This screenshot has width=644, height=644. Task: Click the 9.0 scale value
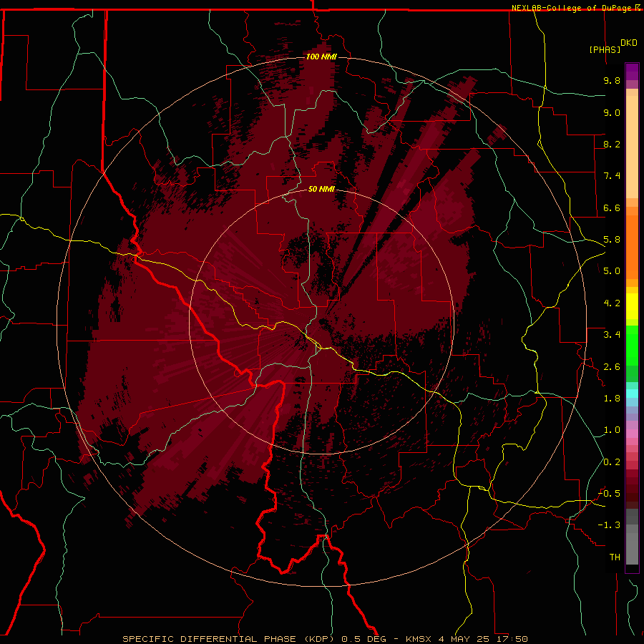click(x=612, y=112)
